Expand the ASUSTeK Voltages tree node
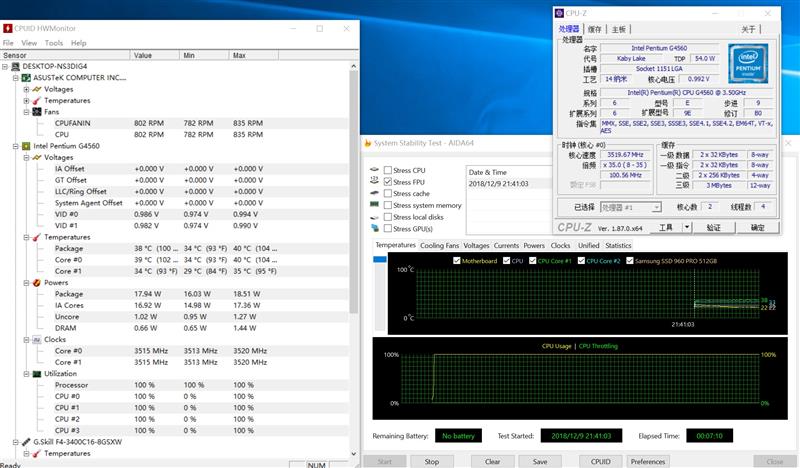The width and height of the screenshot is (800, 468). [x=26, y=89]
